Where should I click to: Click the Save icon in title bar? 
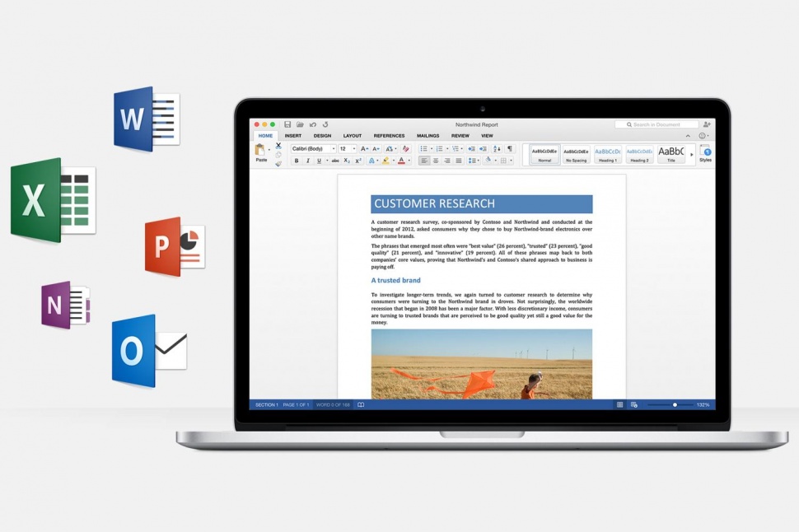pyautogui.click(x=287, y=124)
